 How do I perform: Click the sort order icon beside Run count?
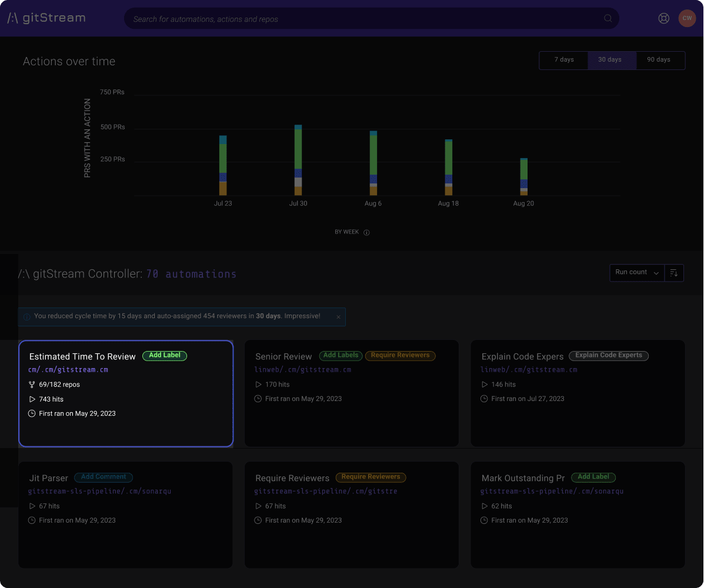[674, 273]
